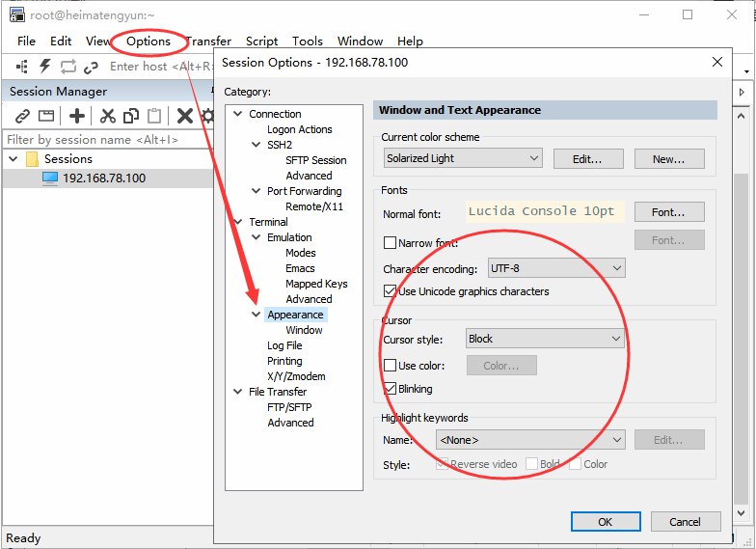Screen dimensions: 756x549
Task: Select Window under Appearance in category tree
Action: tap(304, 330)
